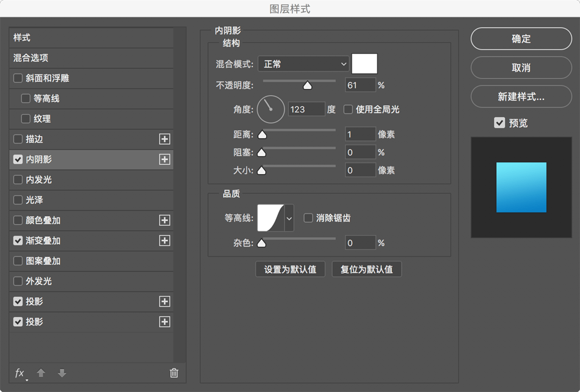Add another 描边 effect with its plus icon
This screenshot has height=392, width=580.
point(165,139)
